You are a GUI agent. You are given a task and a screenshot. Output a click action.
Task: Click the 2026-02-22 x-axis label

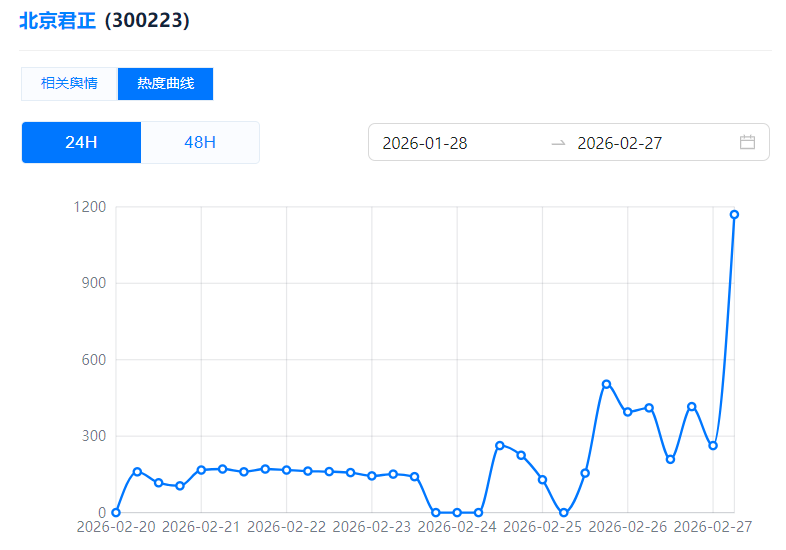(286, 526)
